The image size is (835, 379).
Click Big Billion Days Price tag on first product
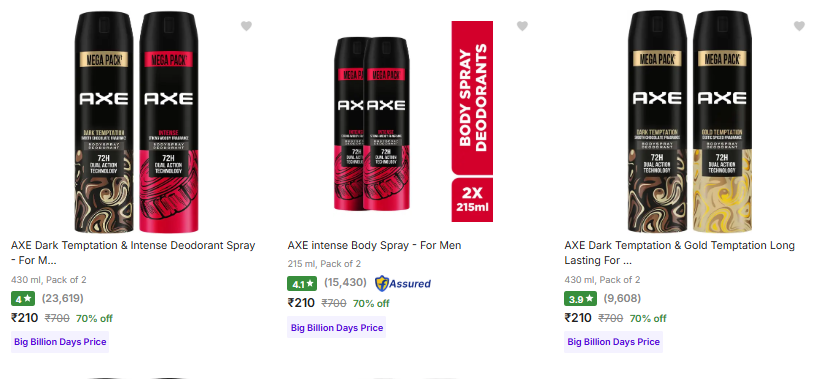60,342
